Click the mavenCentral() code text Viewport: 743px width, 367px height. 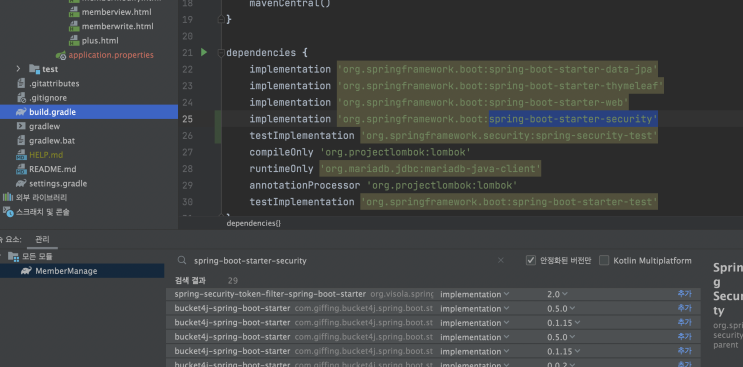click(x=290, y=3)
